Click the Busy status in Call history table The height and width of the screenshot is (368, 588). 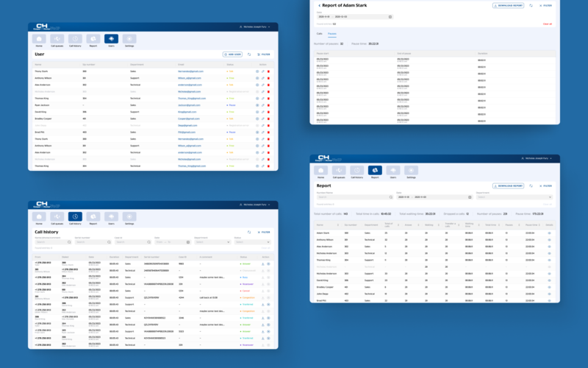click(245, 277)
